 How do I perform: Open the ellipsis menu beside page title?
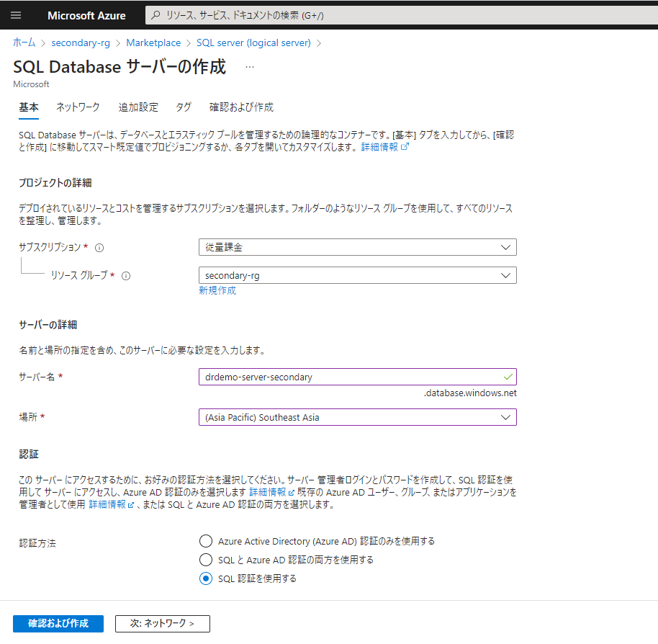click(250, 67)
